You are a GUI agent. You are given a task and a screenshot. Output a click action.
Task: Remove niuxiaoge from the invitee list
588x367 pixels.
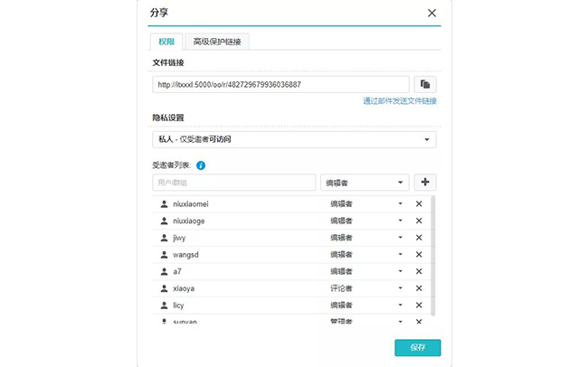pos(419,221)
